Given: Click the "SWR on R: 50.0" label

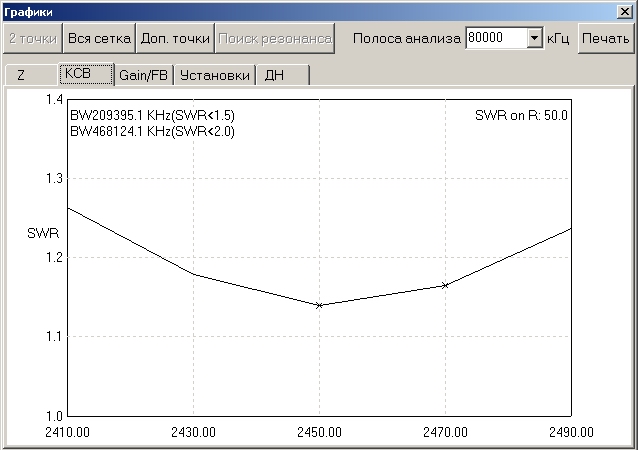Looking at the screenshot, I should (x=521, y=116).
